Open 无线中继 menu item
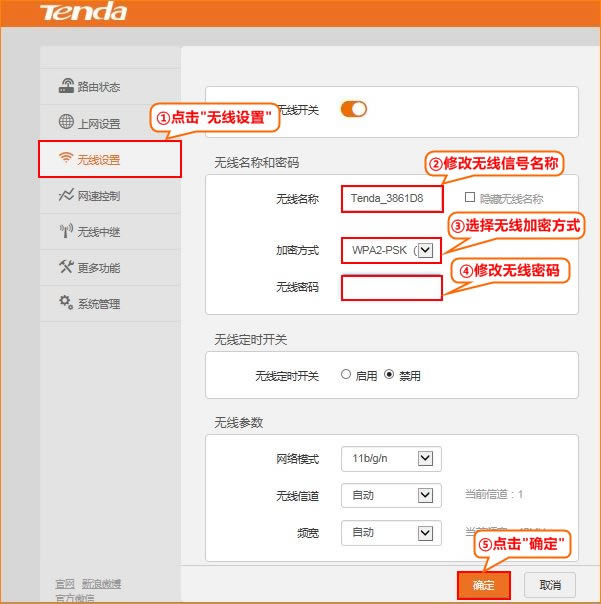 [110, 232]
